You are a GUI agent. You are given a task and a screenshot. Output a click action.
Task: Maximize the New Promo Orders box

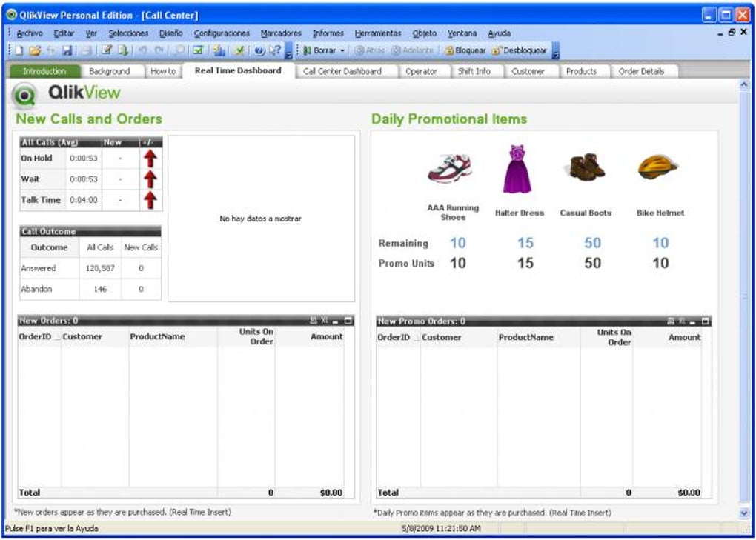click(706, 321)
